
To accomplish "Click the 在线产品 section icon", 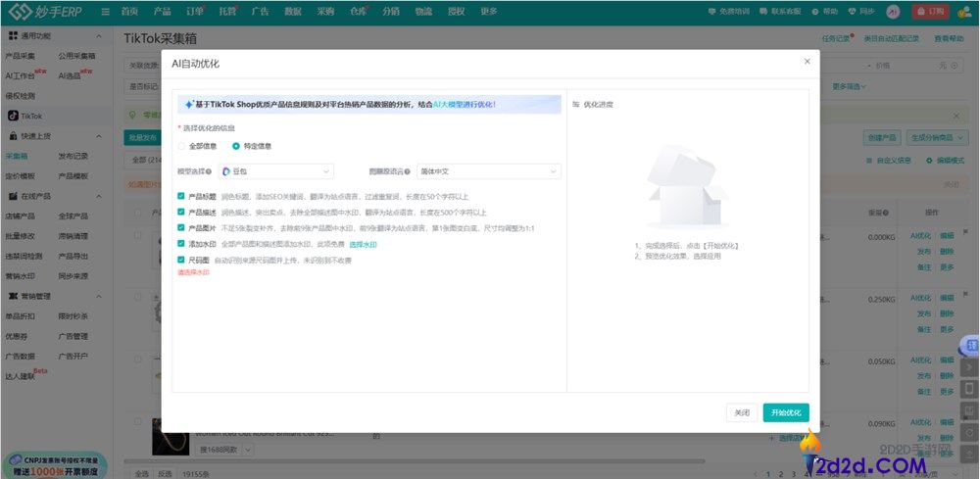I will [13, 196].
